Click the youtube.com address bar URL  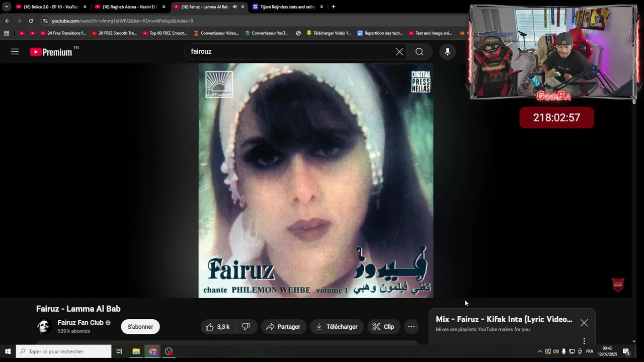click(x=122, y=21)
